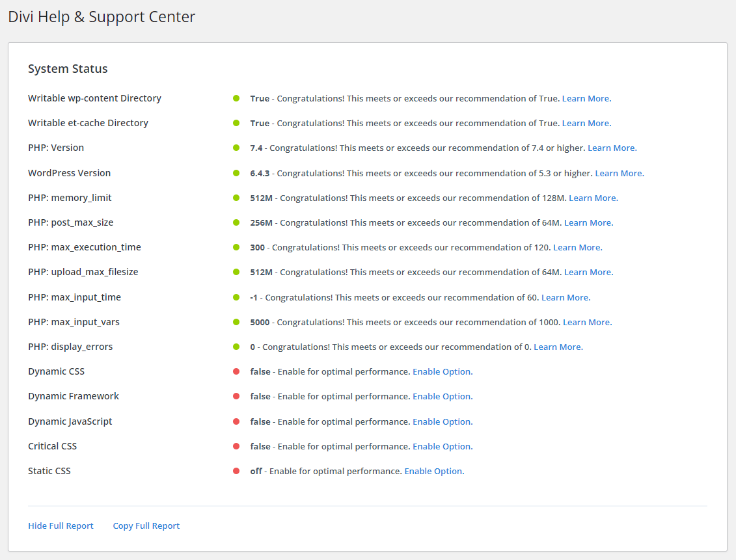Click green status dot for PHP: max_input_time
The width and height of the screenshot is (736, 560).
point(236,297)
